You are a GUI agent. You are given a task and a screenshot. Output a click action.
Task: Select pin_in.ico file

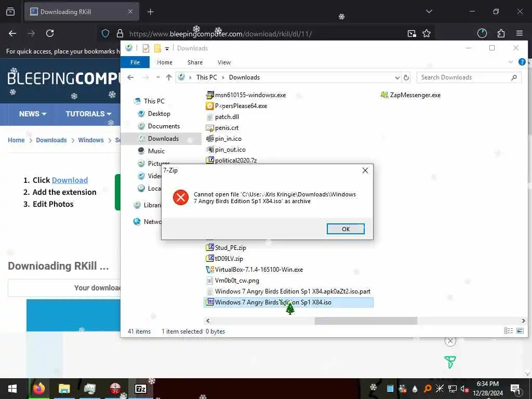pyautogui.click(x=224, y=138)
